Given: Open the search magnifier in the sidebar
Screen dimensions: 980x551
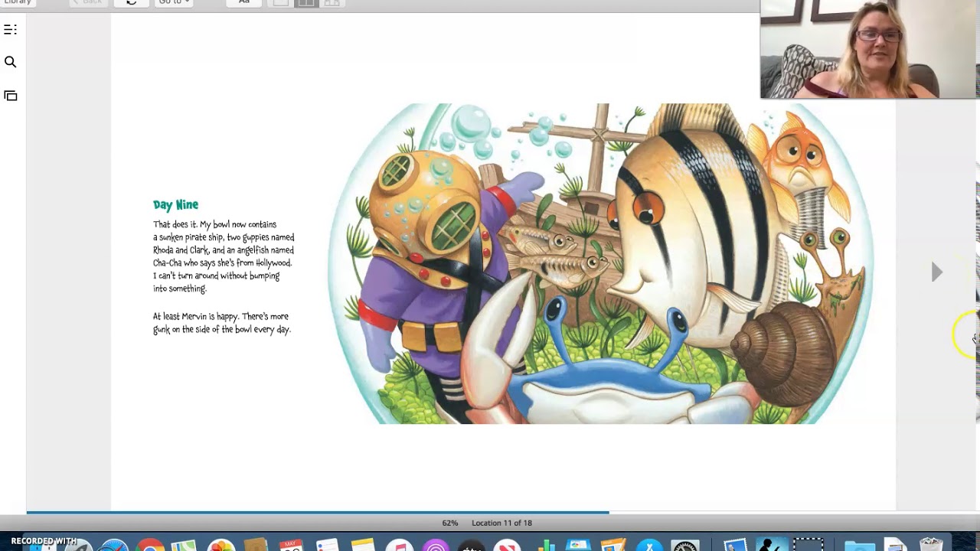Looking at the screenshot, I should click(10, 62).
